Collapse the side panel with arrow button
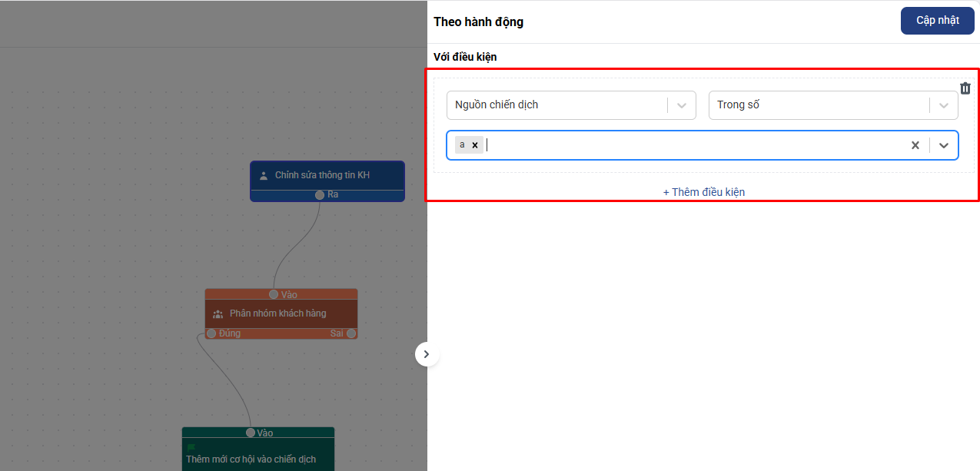The width and height of the screenshot is (980, 471). point(427,354)
